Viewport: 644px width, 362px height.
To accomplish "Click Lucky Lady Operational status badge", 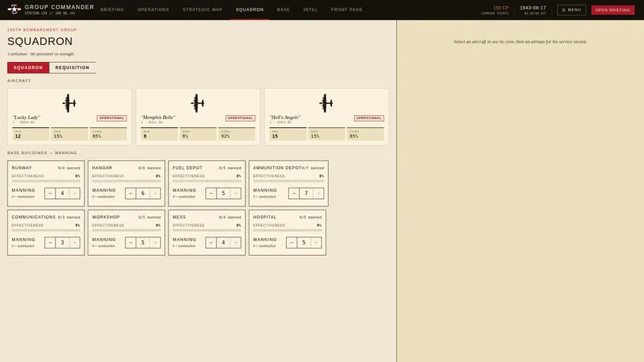I will click(112, 117).
